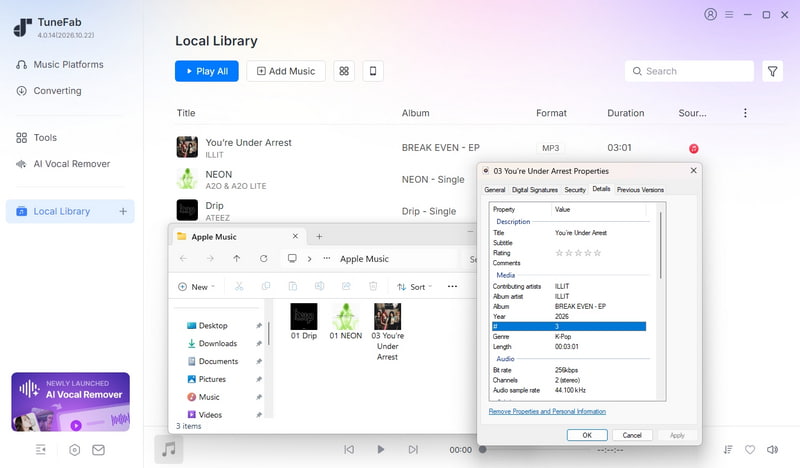Switch to Details tab in Properties
The height and width of the screenshot is (468, 800).
coord(601,189)
